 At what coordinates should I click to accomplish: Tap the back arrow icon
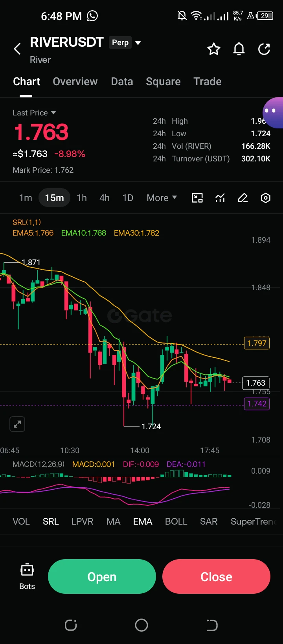coord(17,49)
